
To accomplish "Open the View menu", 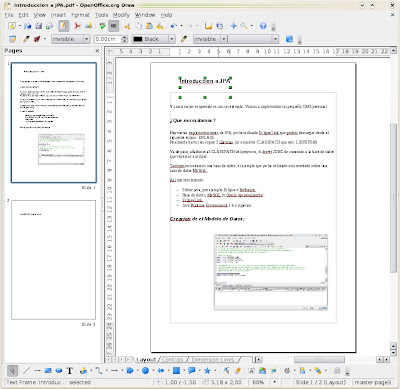I will 40,15.
